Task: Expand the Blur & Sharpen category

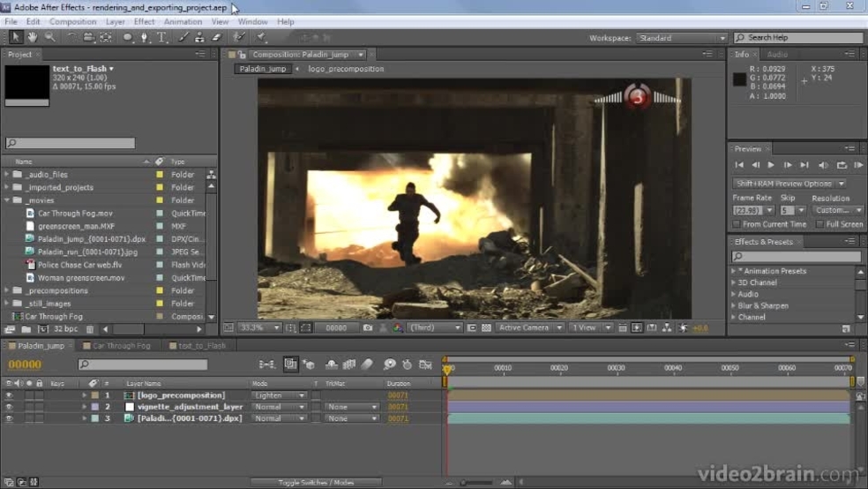Action: [734, 305]
